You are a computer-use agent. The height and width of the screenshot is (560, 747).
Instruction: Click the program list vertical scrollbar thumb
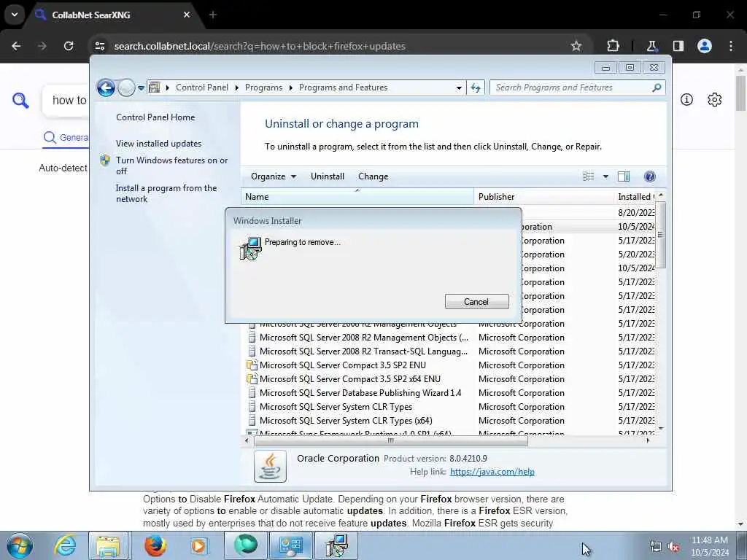pyautogui.click(x=659, y=235)
